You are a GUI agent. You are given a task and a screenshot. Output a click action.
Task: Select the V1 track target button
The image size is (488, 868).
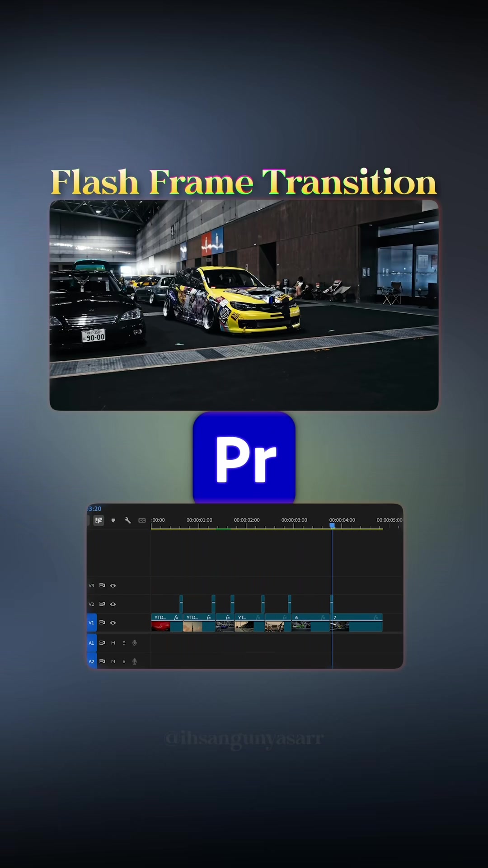click(92, 623)
